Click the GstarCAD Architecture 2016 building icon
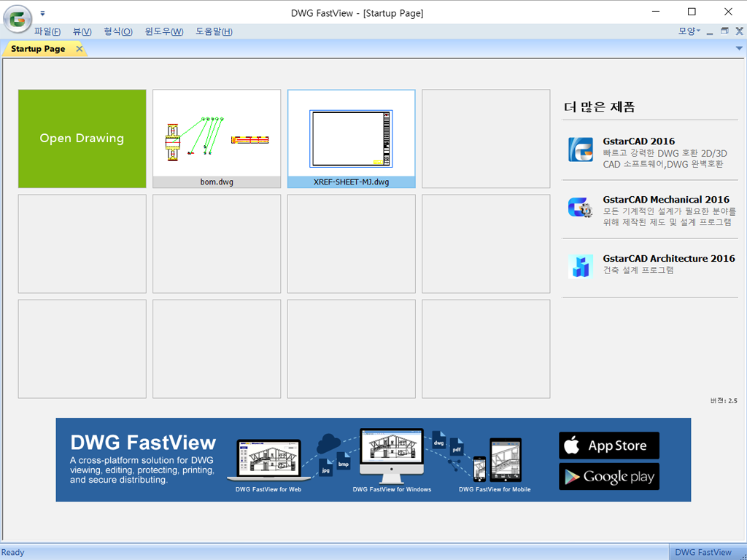The image size is (747, 560). pos(581,266)
